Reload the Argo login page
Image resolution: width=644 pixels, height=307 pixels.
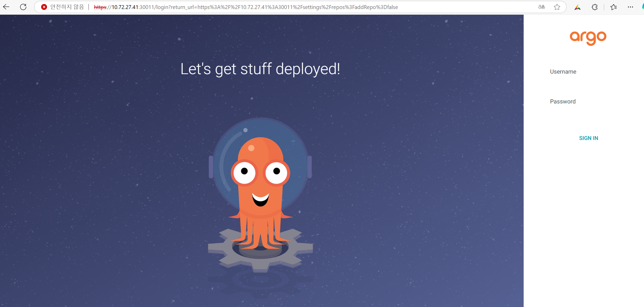[x=23, y=7]
